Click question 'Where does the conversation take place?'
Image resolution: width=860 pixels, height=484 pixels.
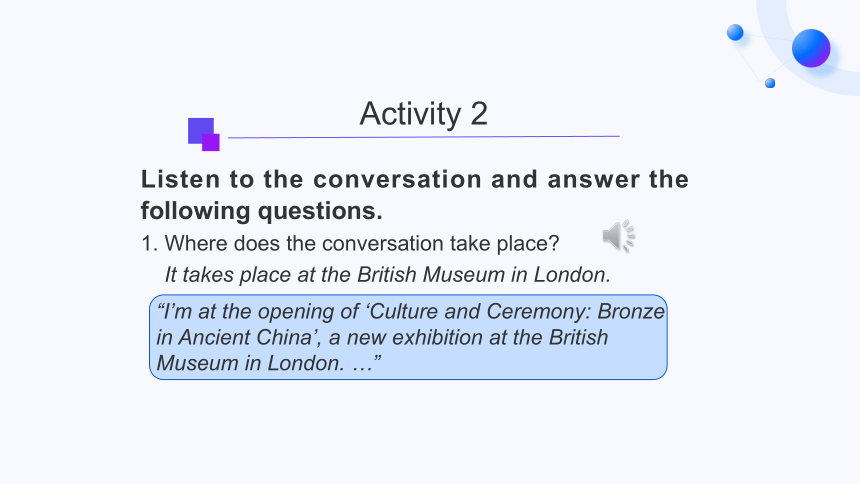point(362,243)
